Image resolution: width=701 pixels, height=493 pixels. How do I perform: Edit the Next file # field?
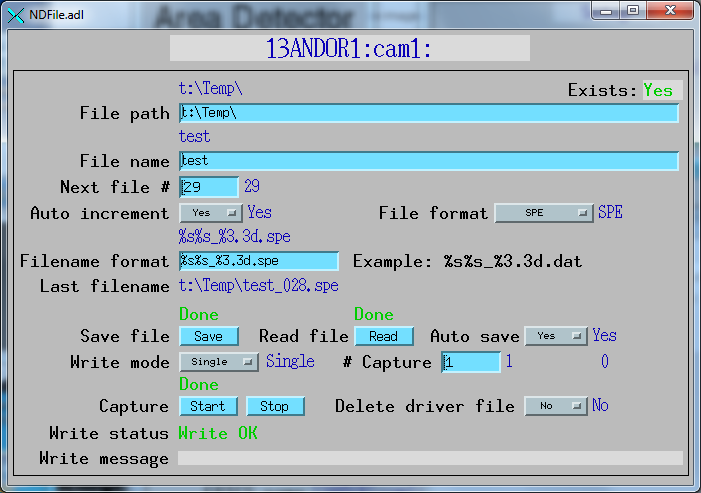209,187
